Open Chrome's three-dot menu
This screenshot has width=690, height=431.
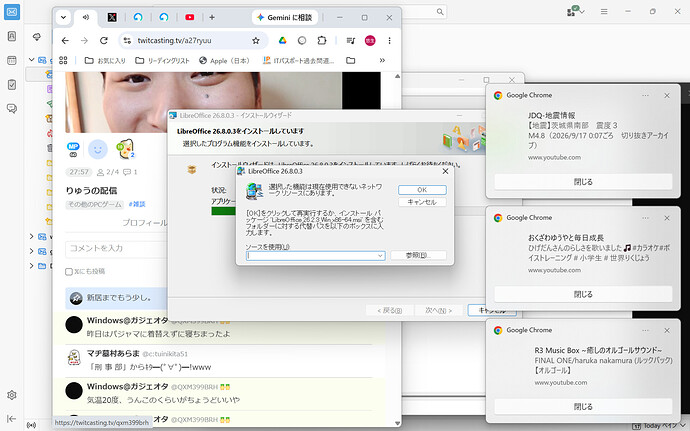pos(389,41)
